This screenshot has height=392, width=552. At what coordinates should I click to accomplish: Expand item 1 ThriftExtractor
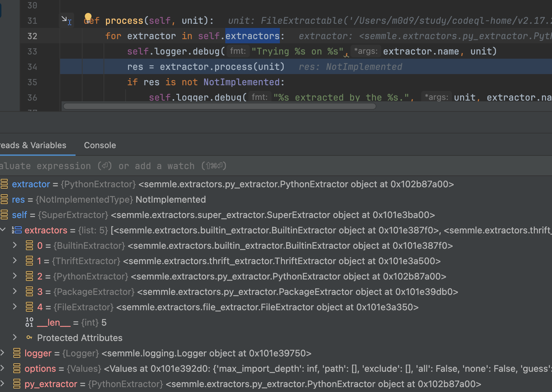pyautogui.click(x=15, y=261)
